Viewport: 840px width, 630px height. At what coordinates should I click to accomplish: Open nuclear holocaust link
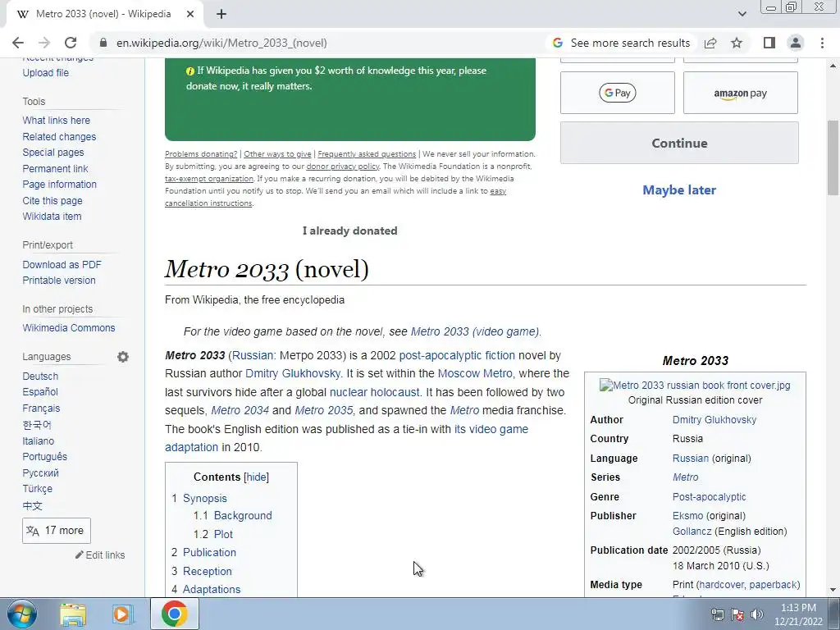(x=374, y=392)
